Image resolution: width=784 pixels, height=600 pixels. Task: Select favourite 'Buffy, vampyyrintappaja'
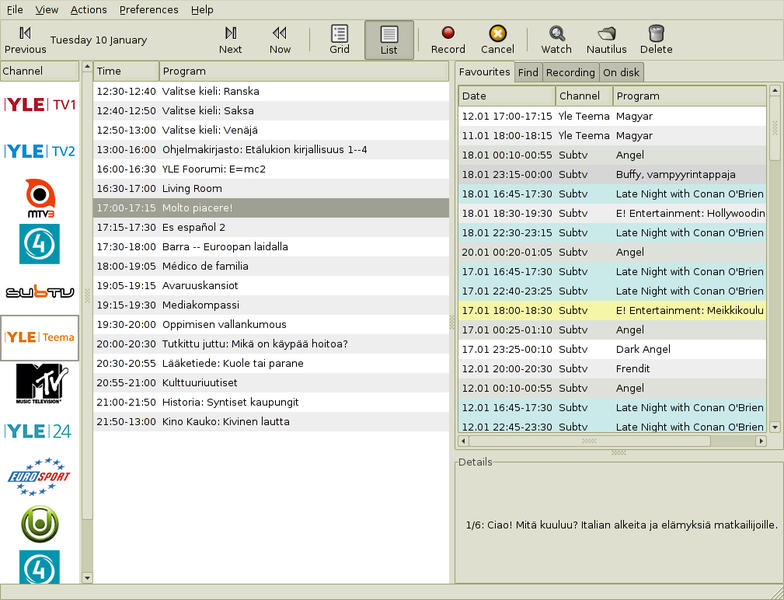point(612,174)
